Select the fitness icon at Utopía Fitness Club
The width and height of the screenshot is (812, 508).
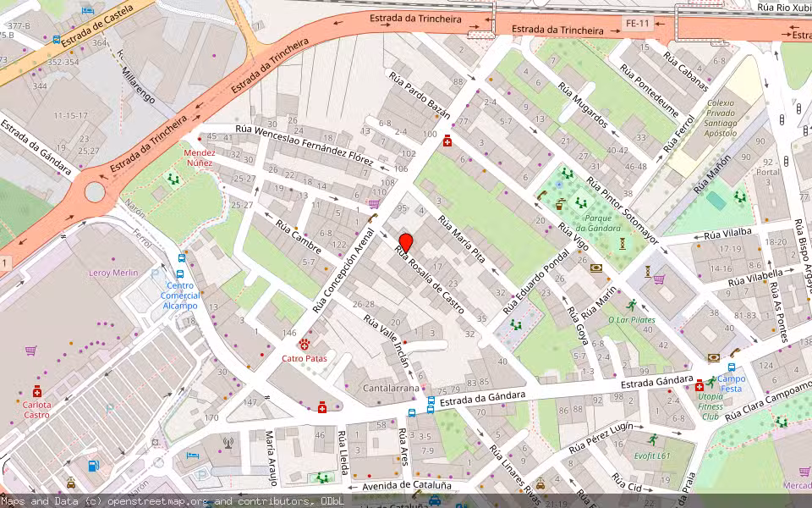pos(712,383)
